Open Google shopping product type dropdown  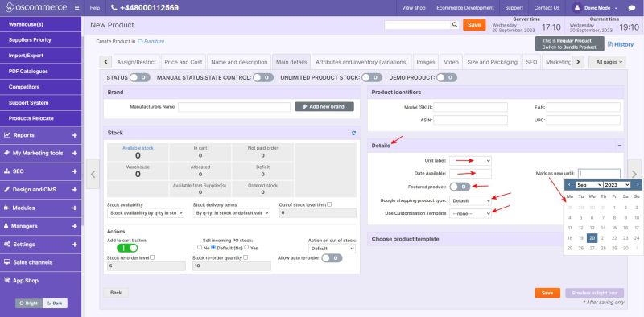click(x=470, y=201)
